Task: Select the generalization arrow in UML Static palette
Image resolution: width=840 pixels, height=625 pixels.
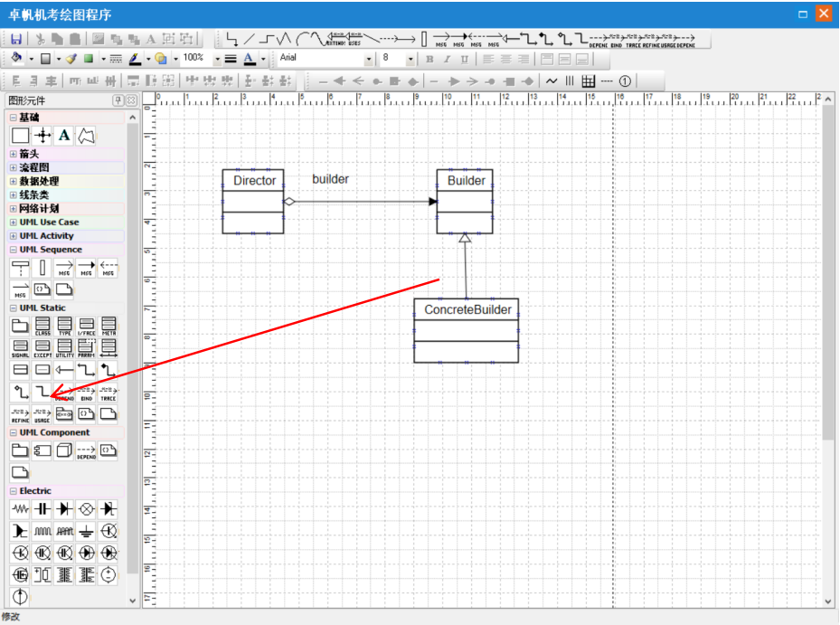Action: 64,370
